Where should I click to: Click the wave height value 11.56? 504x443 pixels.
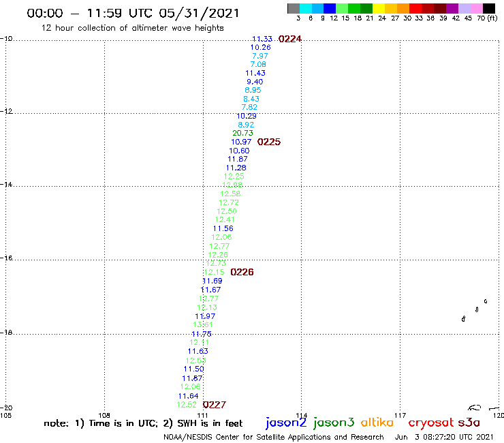click(x=223, y=228)
